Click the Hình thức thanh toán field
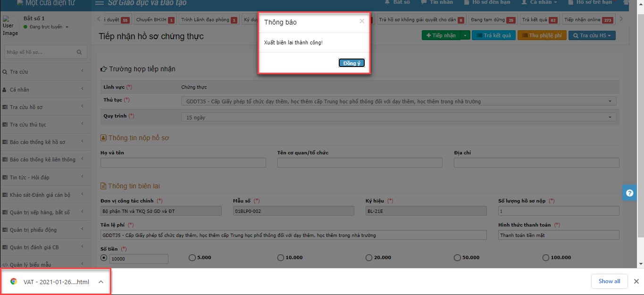 point(559,235)
